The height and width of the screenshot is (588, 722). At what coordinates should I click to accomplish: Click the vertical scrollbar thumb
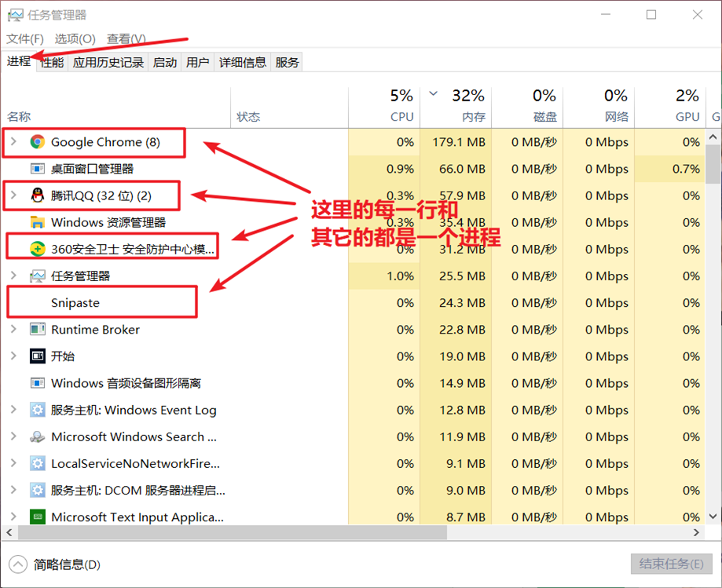click(713, 164)
